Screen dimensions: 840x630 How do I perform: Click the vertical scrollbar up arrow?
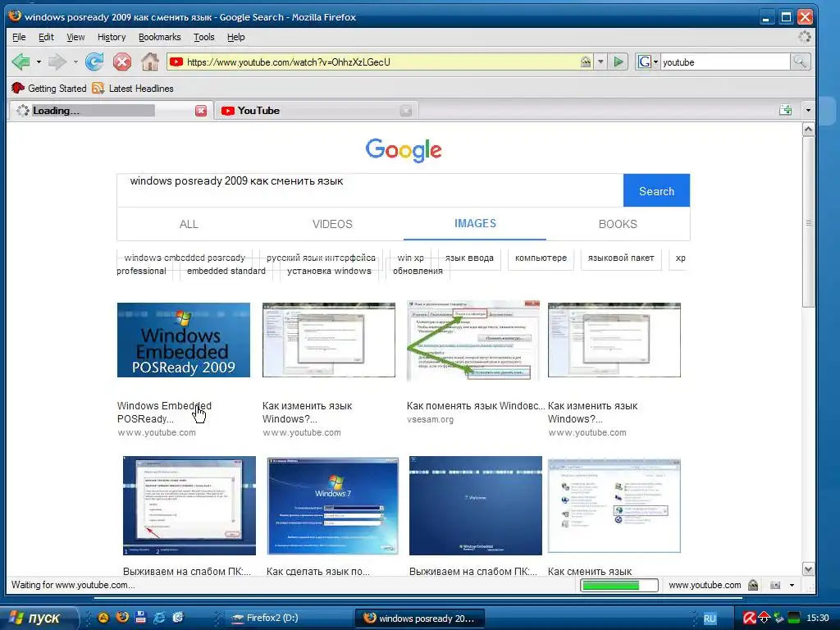[x=808, y=129]
